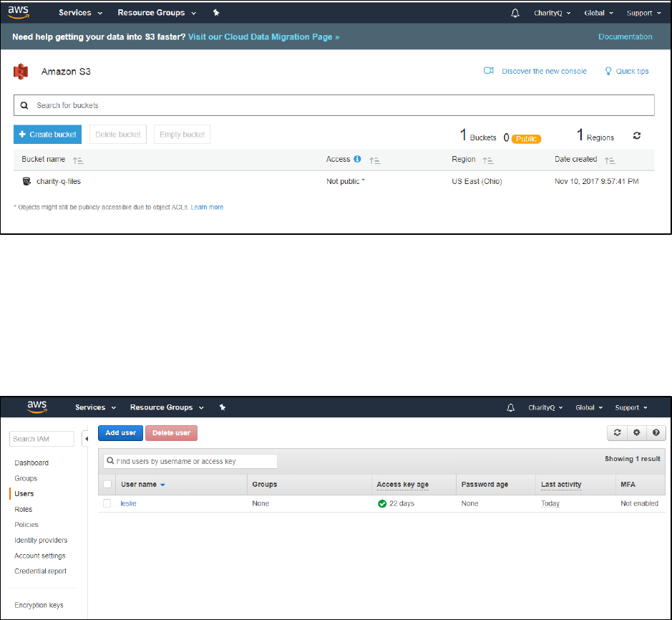Open Services dropdown in S3 console
Screen dimensions: 672x620
[x=81, y=13]
